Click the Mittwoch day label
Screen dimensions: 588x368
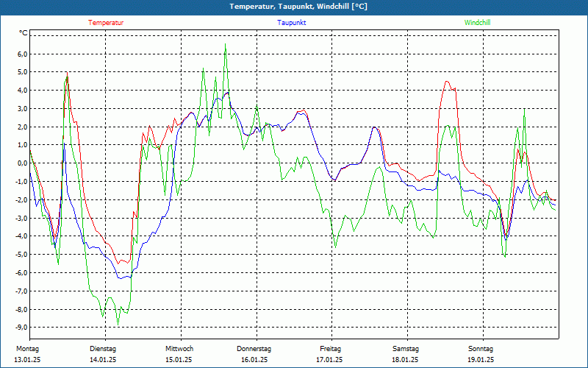point(179,348)
